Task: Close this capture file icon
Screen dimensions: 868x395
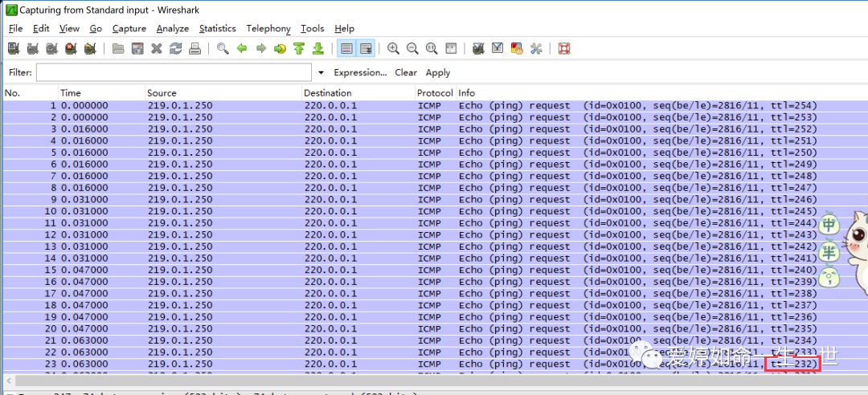Action: pos(157,49)
